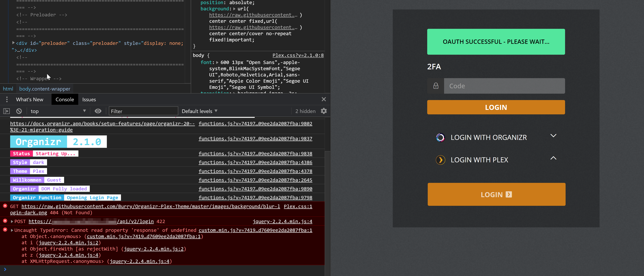The height and width of the screenshot is (276, 644).
Task: Expand the Uncaught TypeError stack trace
Action: [x=12, y=230]
